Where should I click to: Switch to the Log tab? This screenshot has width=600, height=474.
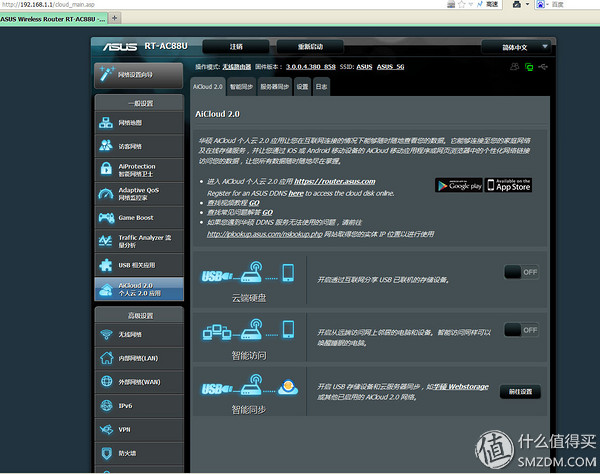(x=321, y=87)
